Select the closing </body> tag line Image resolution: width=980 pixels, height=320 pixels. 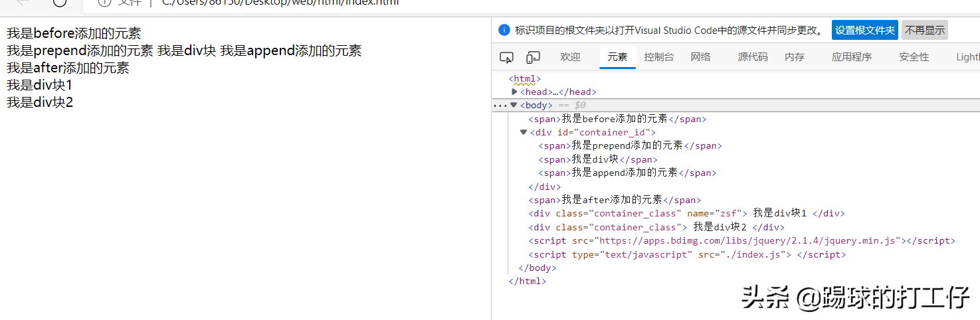coord(537,268)
